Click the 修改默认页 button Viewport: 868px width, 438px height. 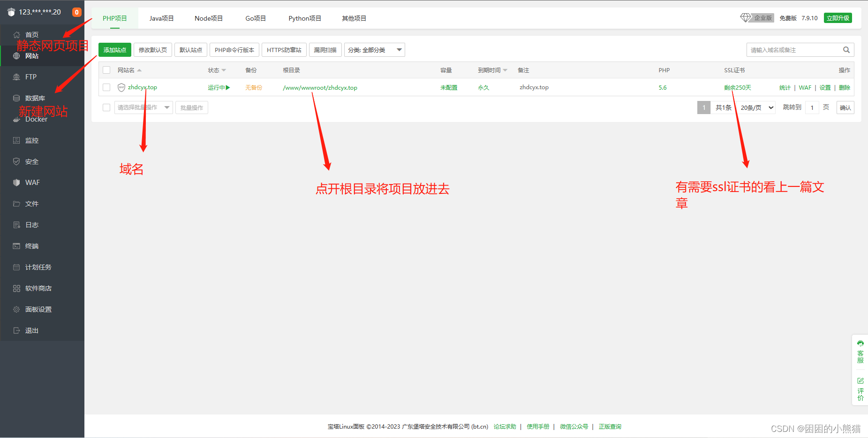pos(153,50)
